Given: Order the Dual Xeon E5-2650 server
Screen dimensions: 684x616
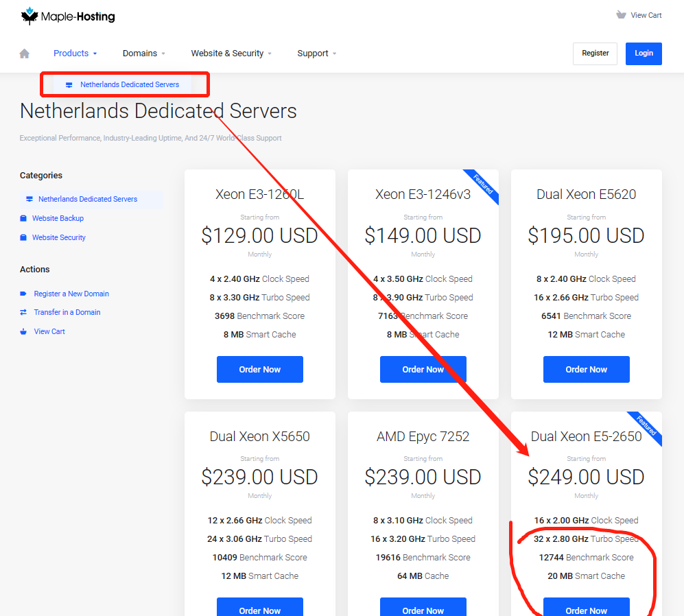Looking at the screenshot, I should point(587,608).
